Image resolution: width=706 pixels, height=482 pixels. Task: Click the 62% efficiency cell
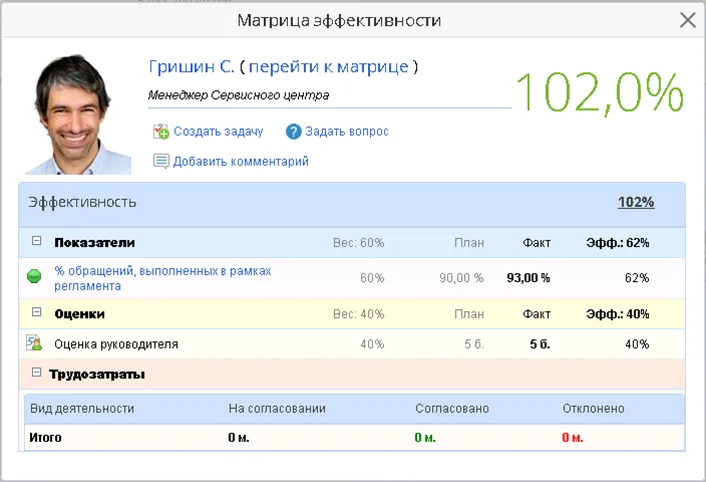click(637, 278)
